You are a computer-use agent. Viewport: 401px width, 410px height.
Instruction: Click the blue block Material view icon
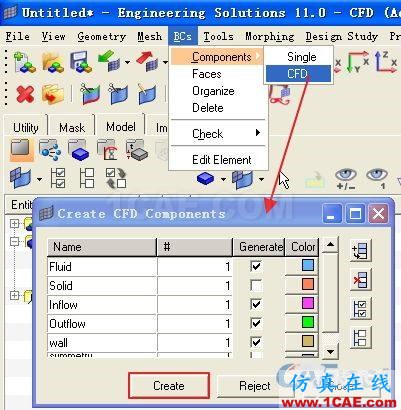click(78, 150)
